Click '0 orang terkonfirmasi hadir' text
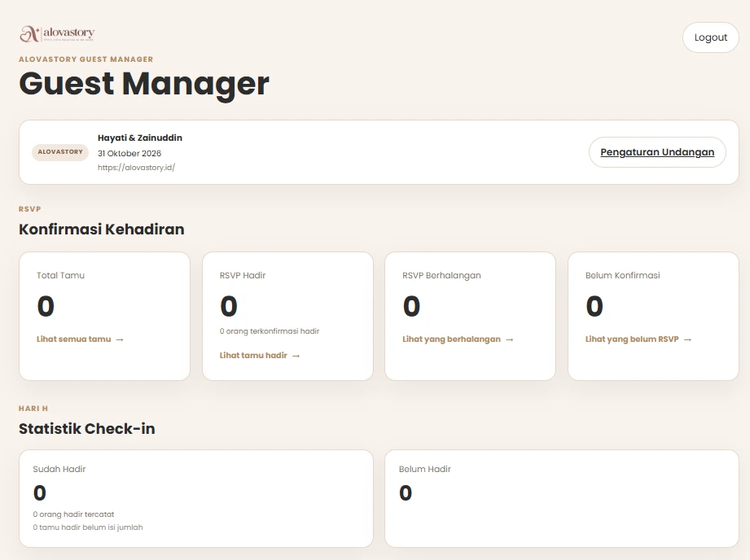 pyautogui.click(x=270, y=331)
